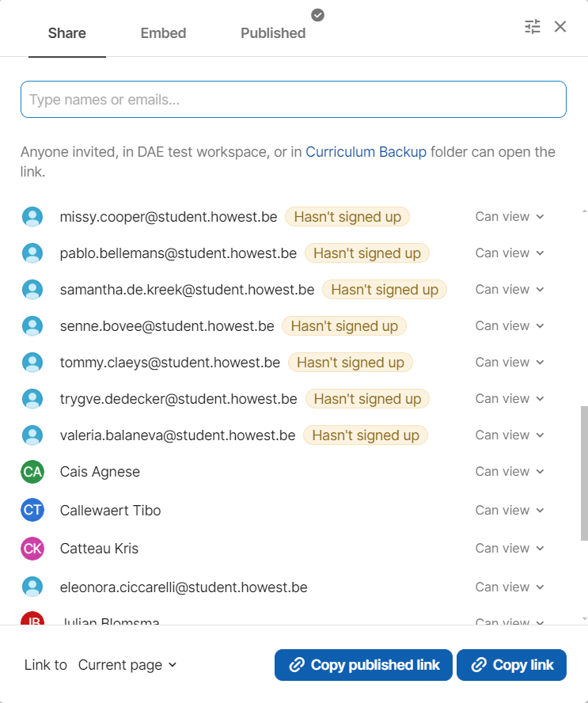Click missy.cooper profile avatar icon
The width and height of the screenshot is (588, 703).
tap(32, 217)
